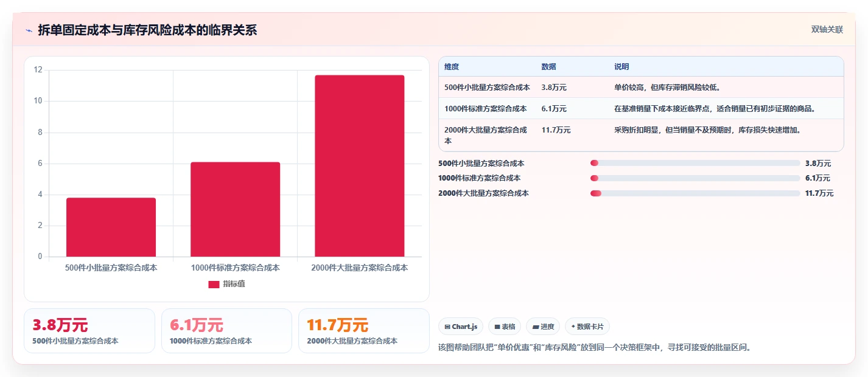Viewport: 868px width, 377px height.
Task: Click the icon inside the 进度 chip
Action: click(x=535, y=327)
